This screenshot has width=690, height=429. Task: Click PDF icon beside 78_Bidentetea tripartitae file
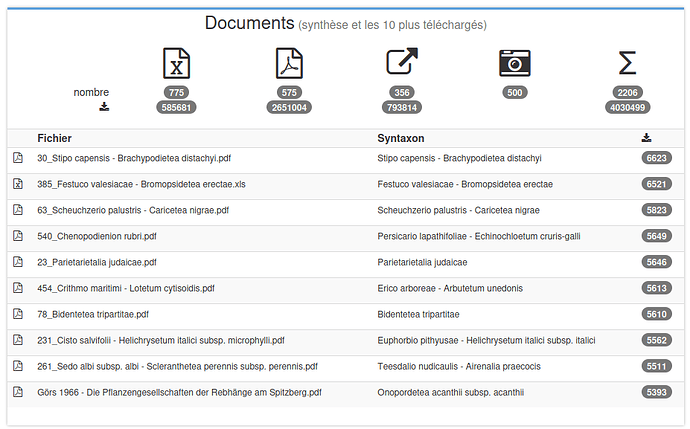pos(18,313)
